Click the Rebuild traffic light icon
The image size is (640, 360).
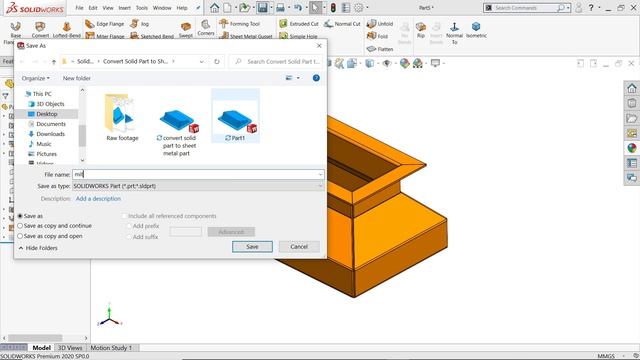pos(333,8)
